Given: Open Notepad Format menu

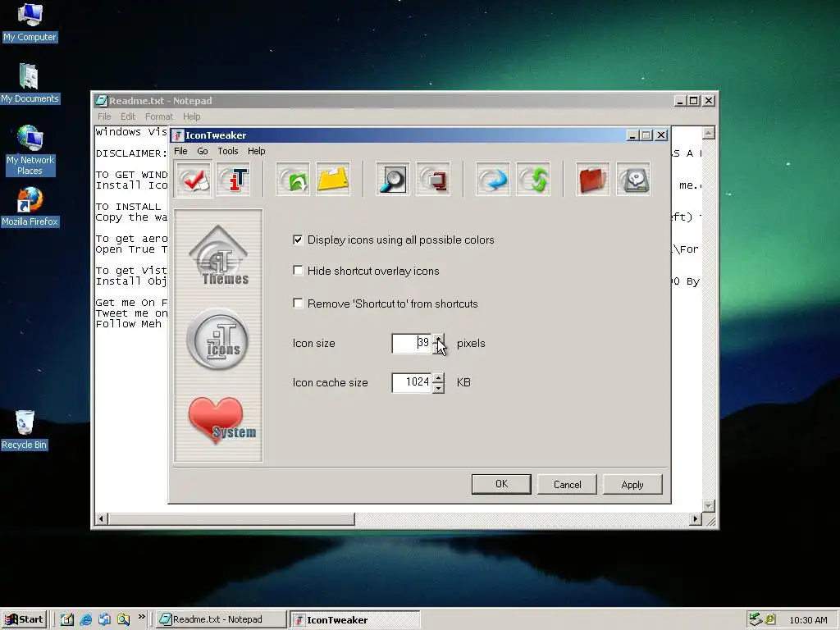Looking at the screenshot, I should [x=159, y=116].
